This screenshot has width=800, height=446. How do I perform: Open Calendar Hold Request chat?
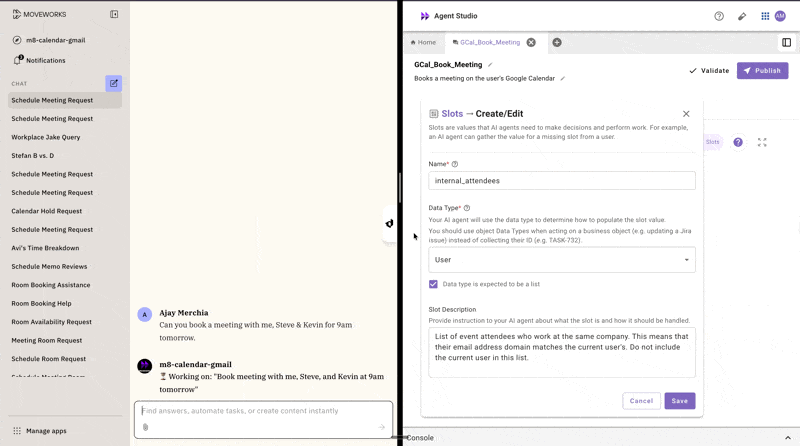(46, 211)
